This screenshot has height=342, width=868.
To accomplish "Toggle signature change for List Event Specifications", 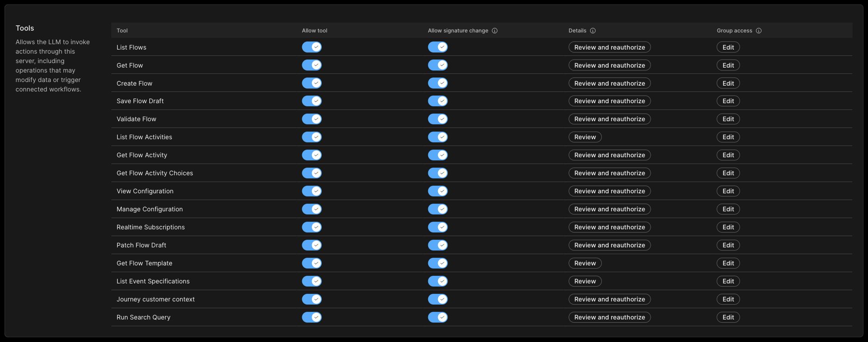I will (438, 281).
